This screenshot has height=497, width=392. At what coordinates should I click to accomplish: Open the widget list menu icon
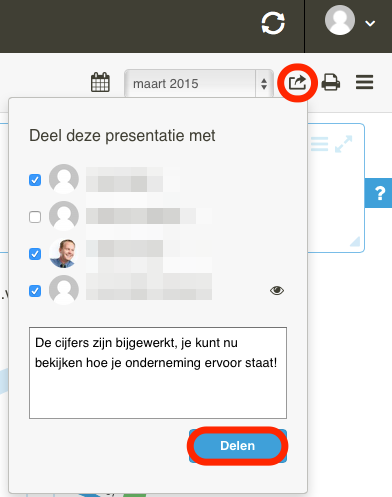point(319,144)
